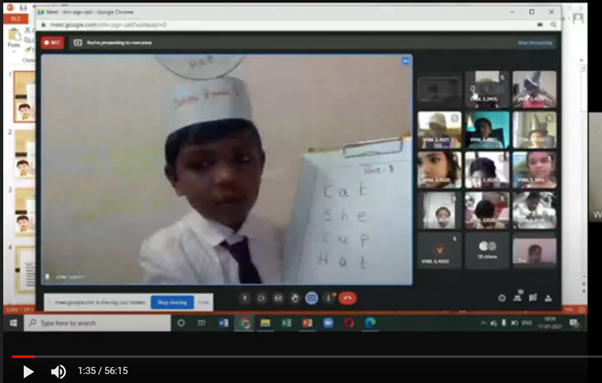
Task: Open the Windows notification center icon
Action: click(x=574, y=323)
